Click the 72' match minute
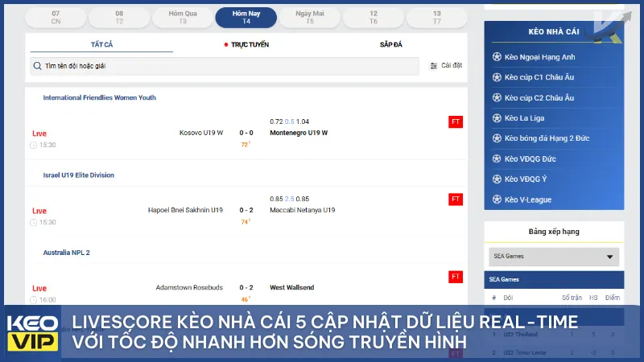 tap(246, 145)
